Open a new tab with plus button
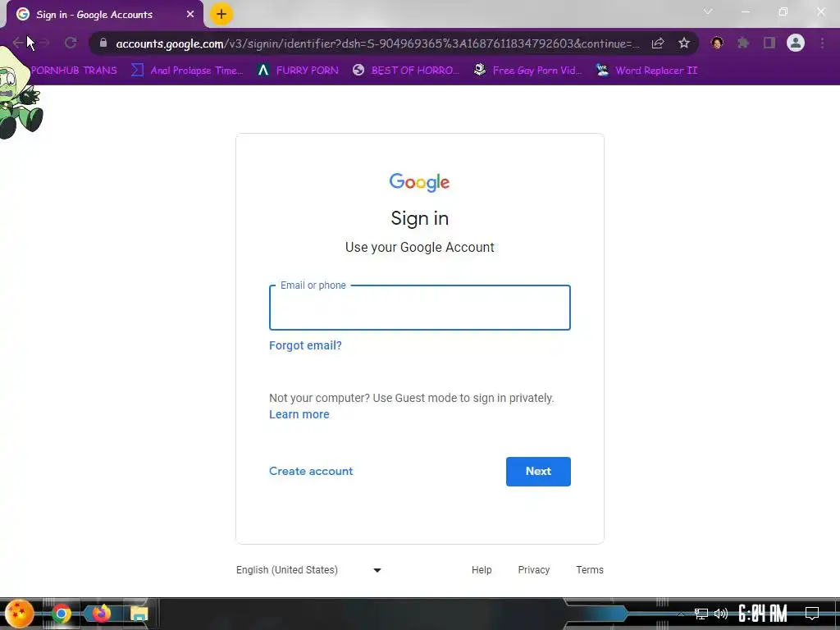The image size is (840, 630). coord(221,14)
